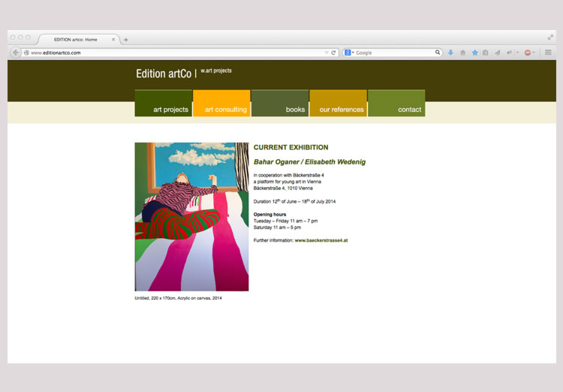The width and height of the screenshot is (563, 392).
Task: Click the site identity globe icon
Action: tap(26, 53)
